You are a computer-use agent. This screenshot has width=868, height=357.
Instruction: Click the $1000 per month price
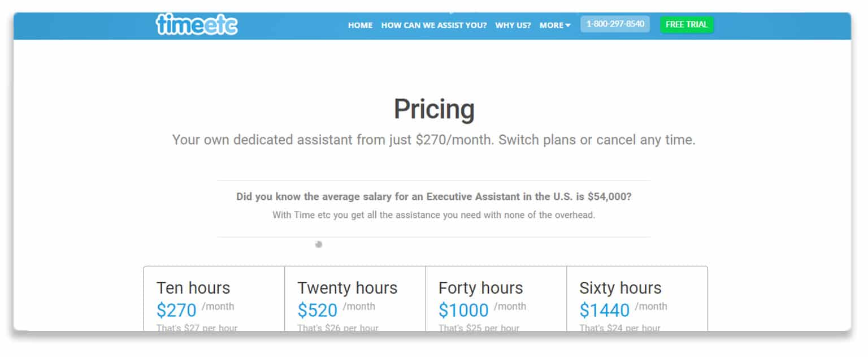click(x=463, y=310)
